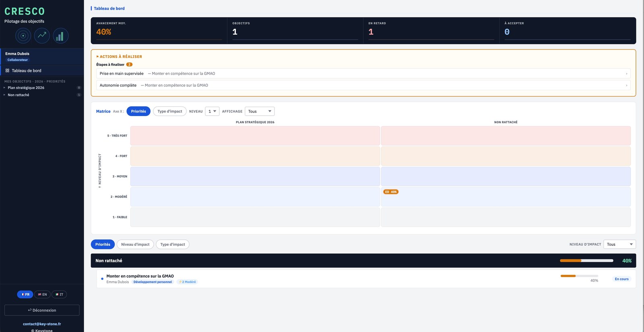
Task: Click the trending line chart icon
Action: pyautogui.click(x=42, y=36)
